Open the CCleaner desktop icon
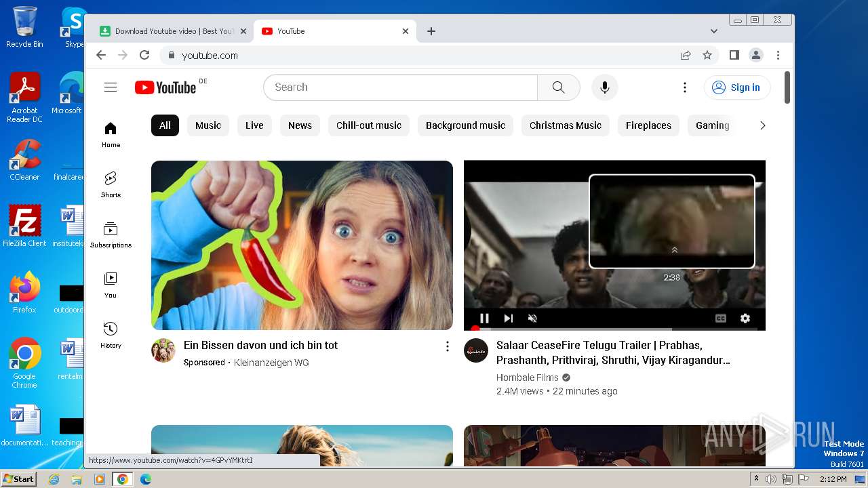 [x=24, y=160]
